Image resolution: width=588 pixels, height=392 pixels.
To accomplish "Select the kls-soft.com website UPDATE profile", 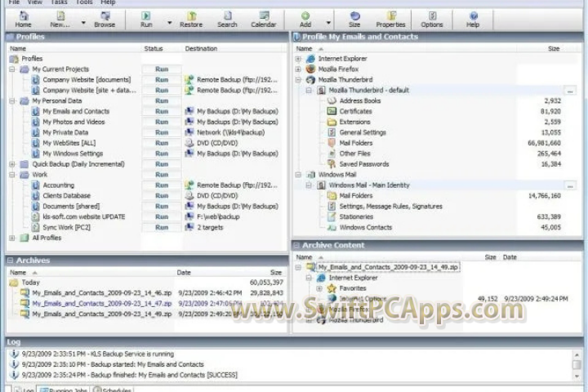I will (83, 216).
